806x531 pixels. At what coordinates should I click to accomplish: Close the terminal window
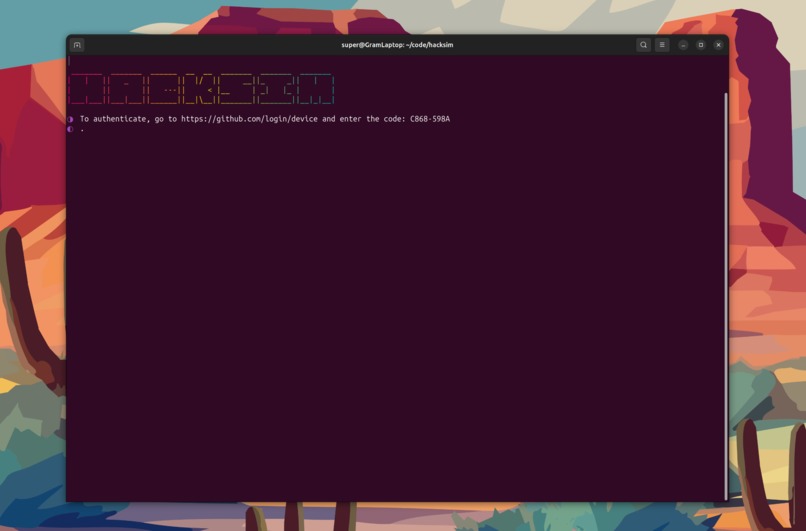719,45
